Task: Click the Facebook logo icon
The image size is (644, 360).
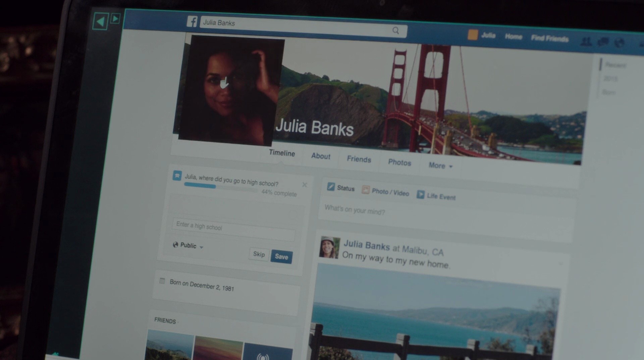Action: click(x=192, y=21)
